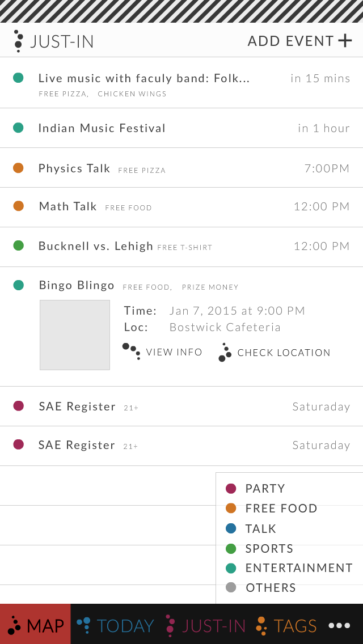Tap the Check Location dots icon
The height and width of the screenshot is (644, 363).
click(225, 353)
